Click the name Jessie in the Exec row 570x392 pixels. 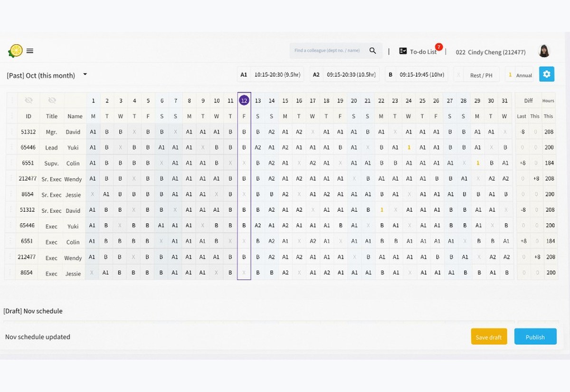click(x=73, y=273)
